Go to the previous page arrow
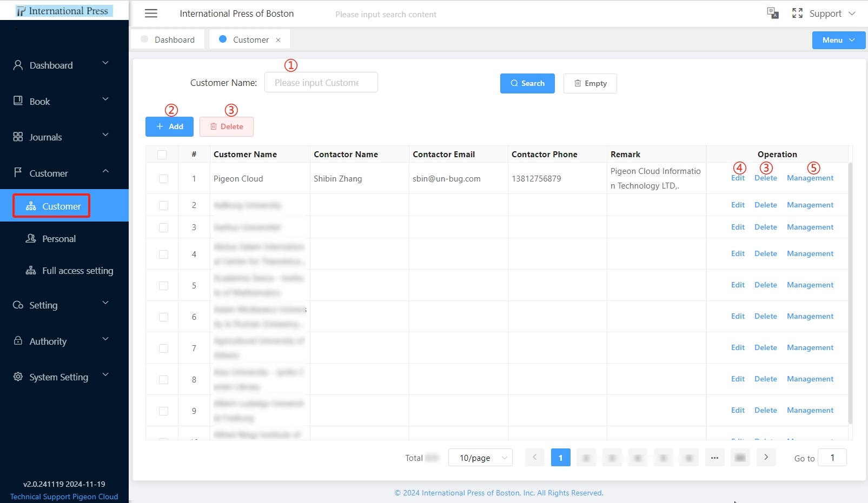This screenshot has height=503, width=868. pos(534,457)
